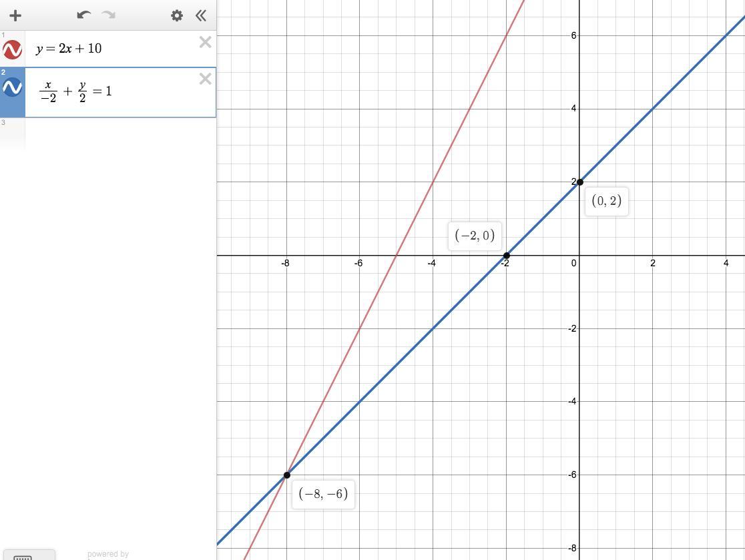The width and height of the screenshot is (745, 560).
Task: Select the intersection point at (−8, −6)
Action: (x=287, y=475)
